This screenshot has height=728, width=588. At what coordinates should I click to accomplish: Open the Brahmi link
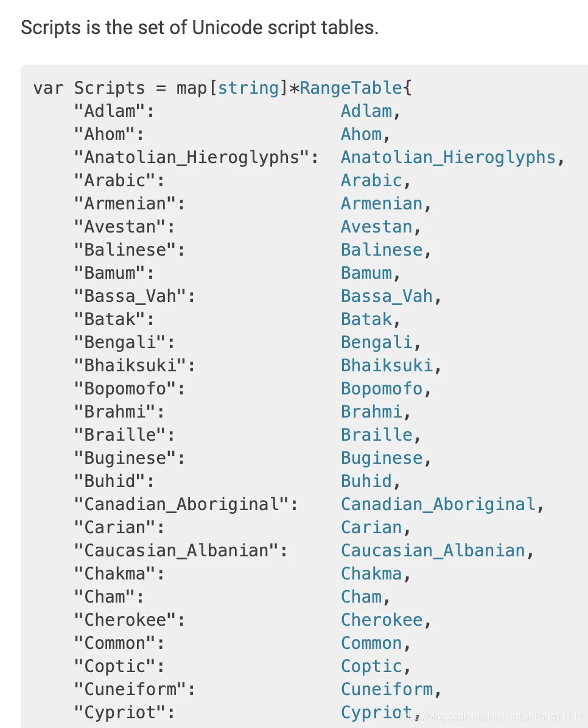click(x=371, y=412)
